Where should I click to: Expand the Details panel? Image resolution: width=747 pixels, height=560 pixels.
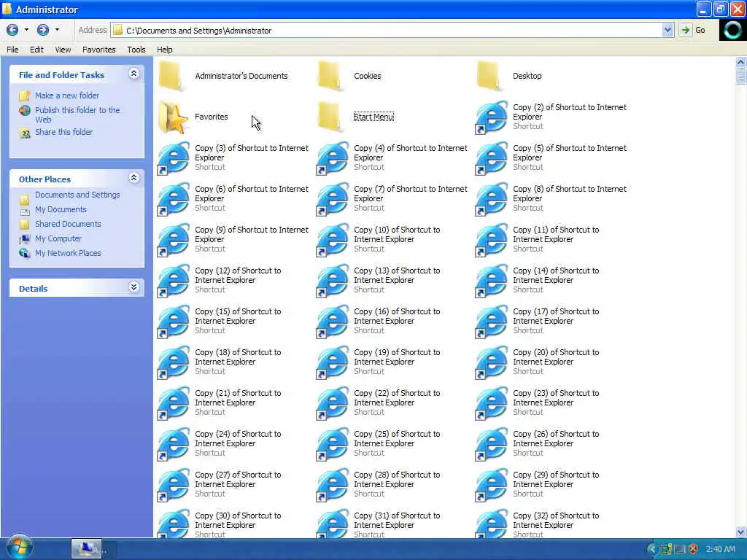coord(134,287)
